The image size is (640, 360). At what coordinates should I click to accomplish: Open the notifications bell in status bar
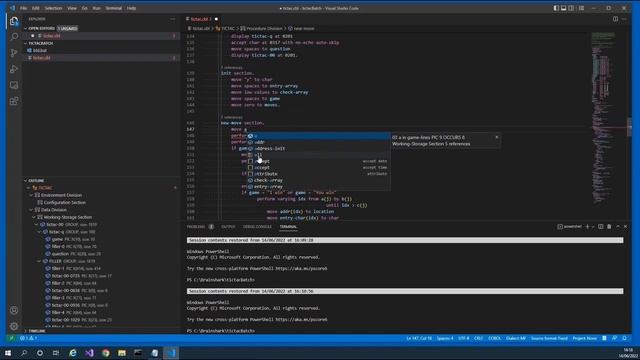click(x=624, y=338)
